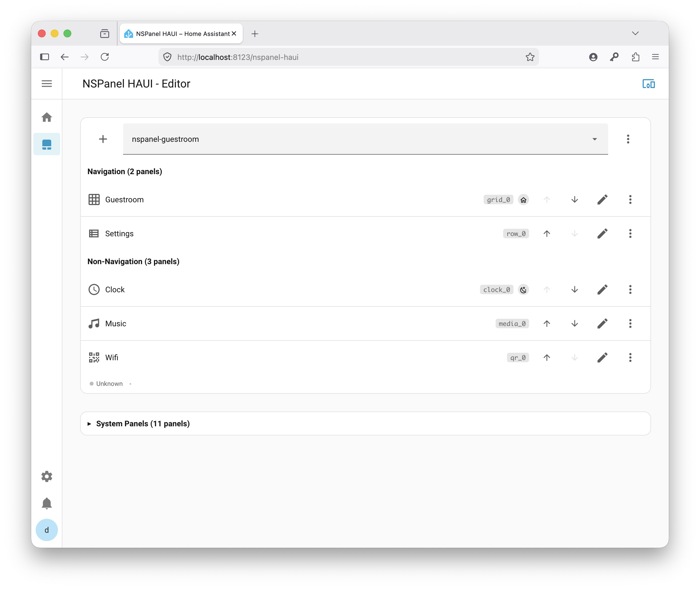Click the clock_0 key tag
This screenshot has width=700, height=589.
pyautogui.click(x=496, y=289)
